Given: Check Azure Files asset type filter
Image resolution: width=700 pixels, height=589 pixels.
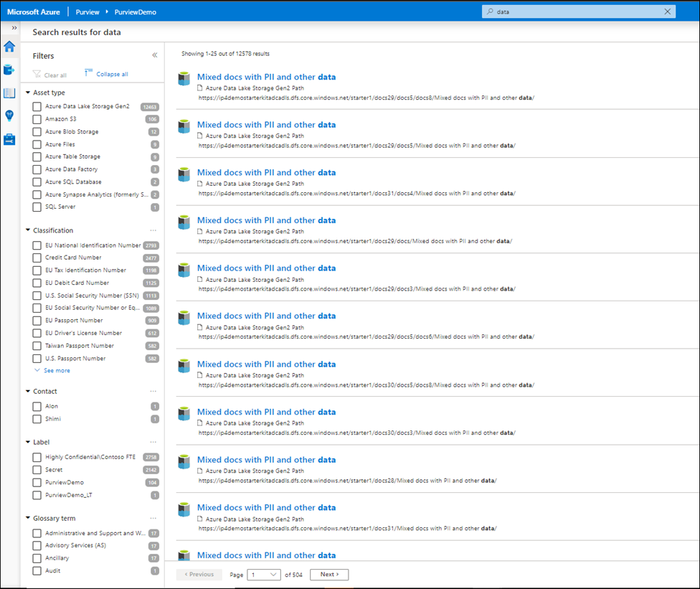Looking at the screenshot, I should coord(37,145).
